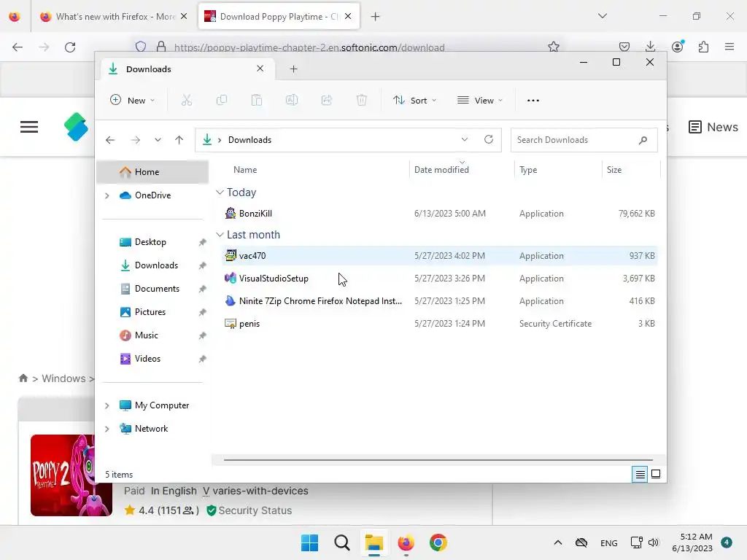Open the New item dropdown
This screenshot has width=747, height=560.
133,100
